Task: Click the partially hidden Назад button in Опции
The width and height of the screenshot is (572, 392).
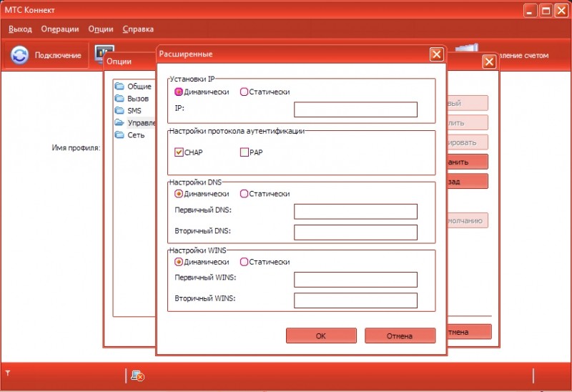Action: 468,182
